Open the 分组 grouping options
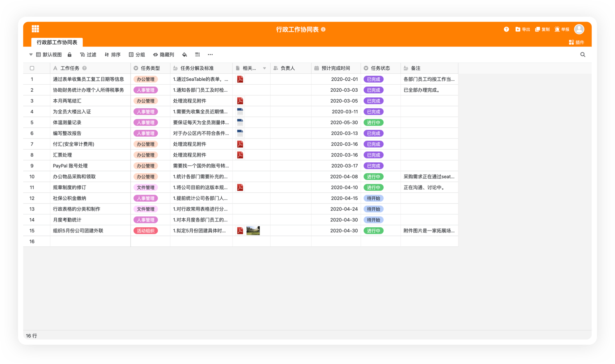This screenshot has height=364, width=615. pos(137,55)
